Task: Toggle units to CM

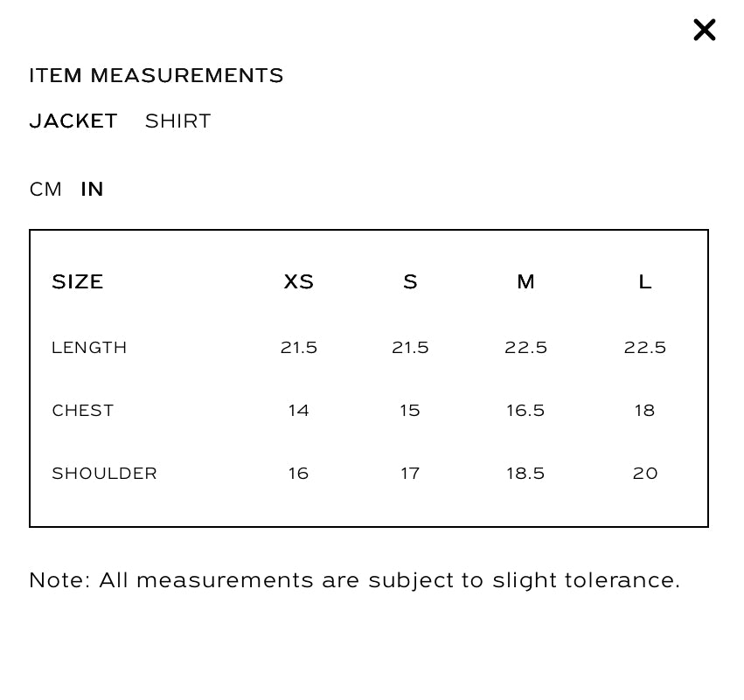Action: pyautogui.click(x=45, y=190)
